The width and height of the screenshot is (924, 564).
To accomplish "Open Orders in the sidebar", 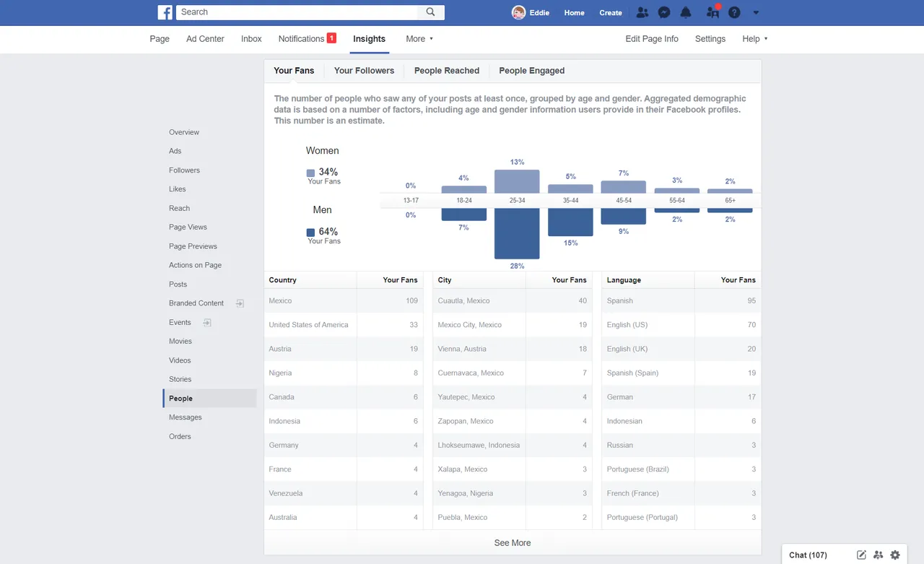I will coord(180,436).
